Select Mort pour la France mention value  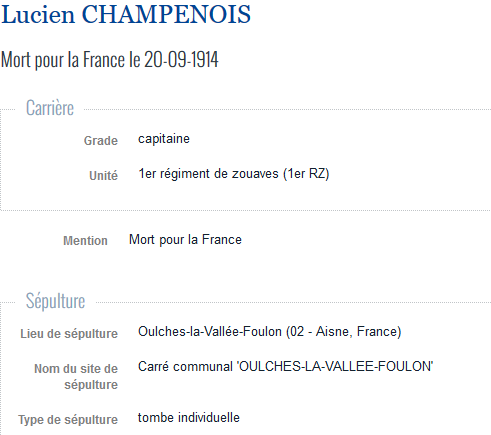tap(185, 240)
